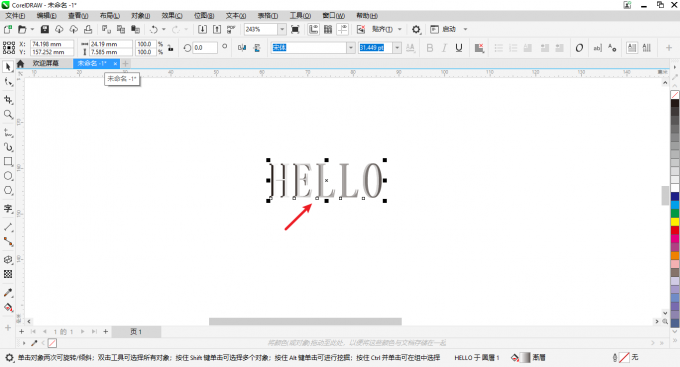The height and width of the screenshot is (367, 680).
Task: Select the Interactive Fill tool
Action: tap(8, 308)
